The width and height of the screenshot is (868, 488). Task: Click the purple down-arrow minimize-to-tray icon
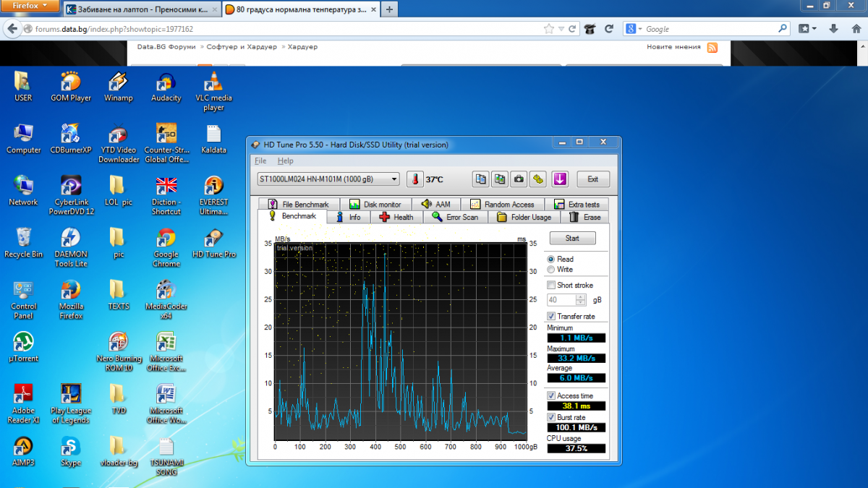tap(560, 179)
